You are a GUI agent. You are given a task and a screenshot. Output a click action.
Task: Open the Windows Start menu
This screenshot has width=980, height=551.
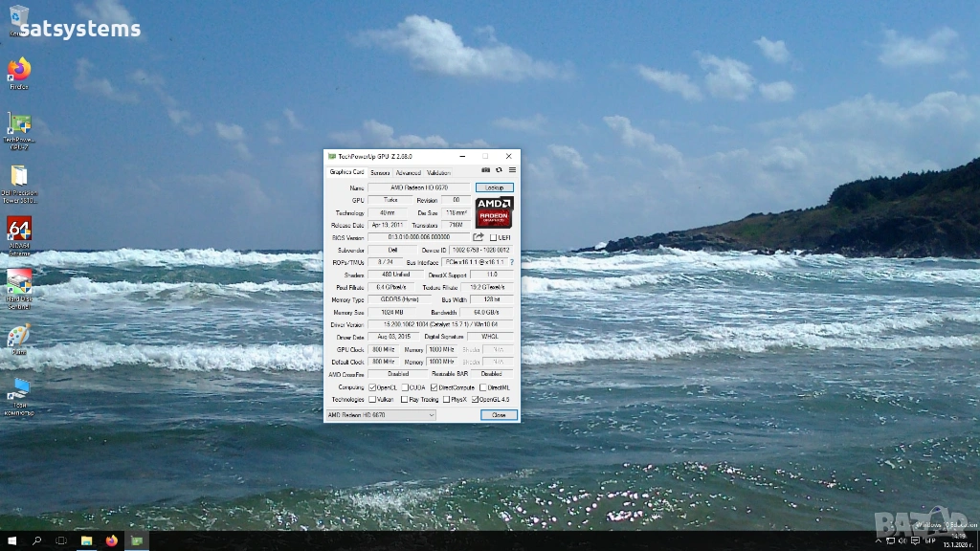11,540
